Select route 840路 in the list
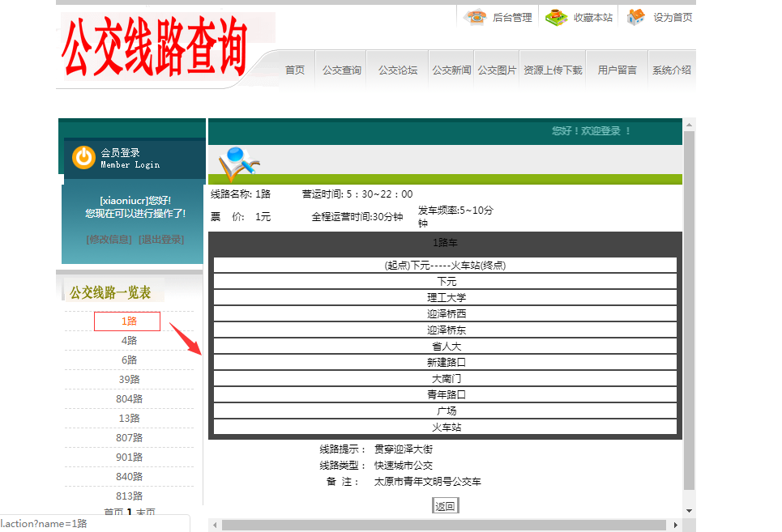Screen dimensions: 782x532 tap(129, 477)
